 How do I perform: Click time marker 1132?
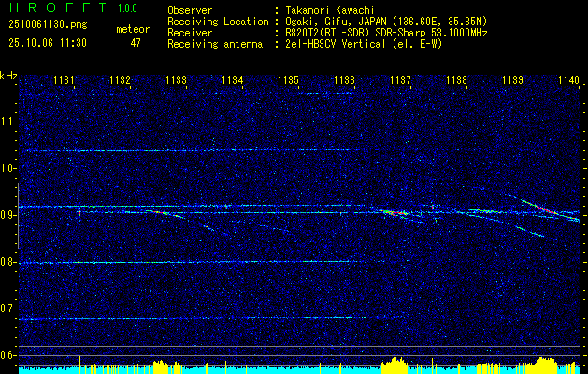click(x=121, y=80)
